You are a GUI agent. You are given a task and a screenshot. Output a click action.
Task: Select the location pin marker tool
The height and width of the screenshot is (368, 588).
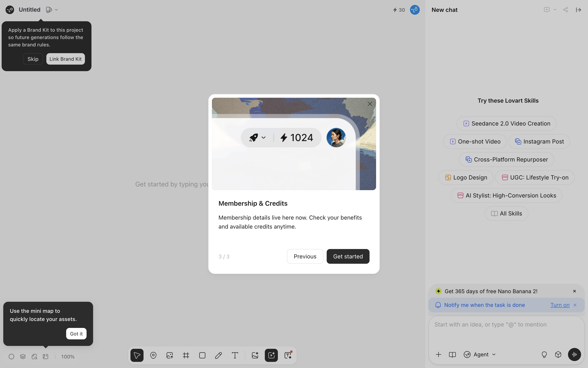[153, 355]
